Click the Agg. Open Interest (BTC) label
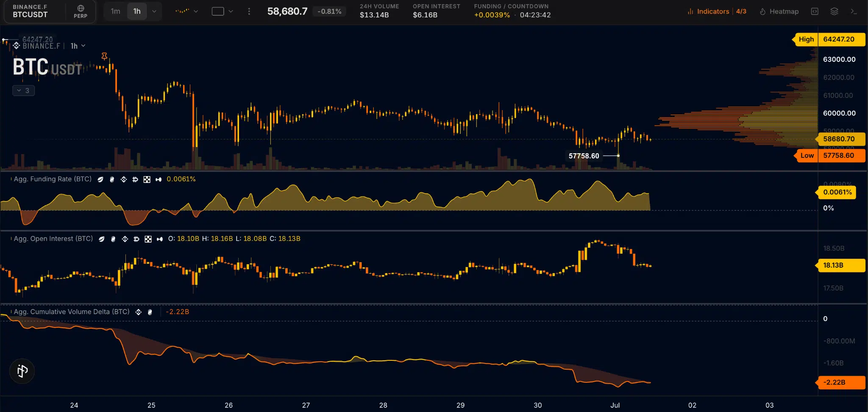Screen dimensions: 868x412 (x=53, y=239)
